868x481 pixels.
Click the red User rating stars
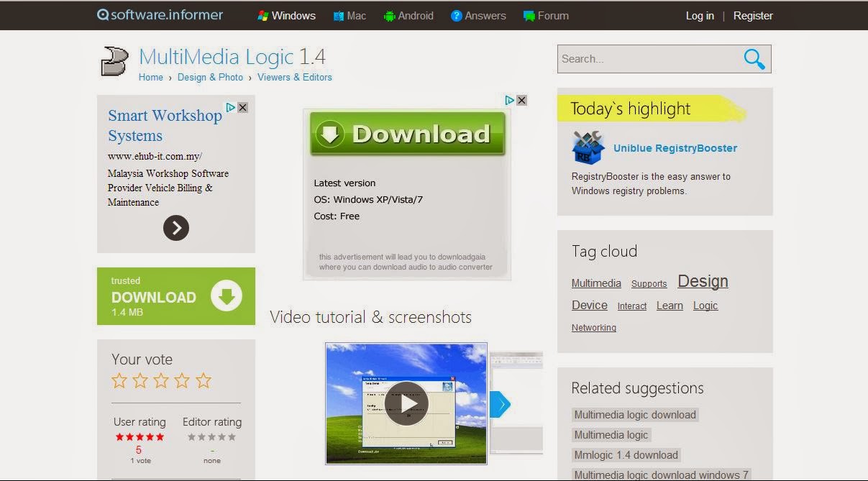[140, 436]
